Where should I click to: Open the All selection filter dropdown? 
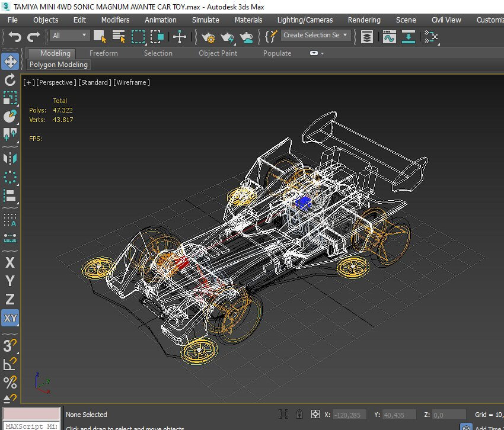pyautogui.click(x=69, y=36)
